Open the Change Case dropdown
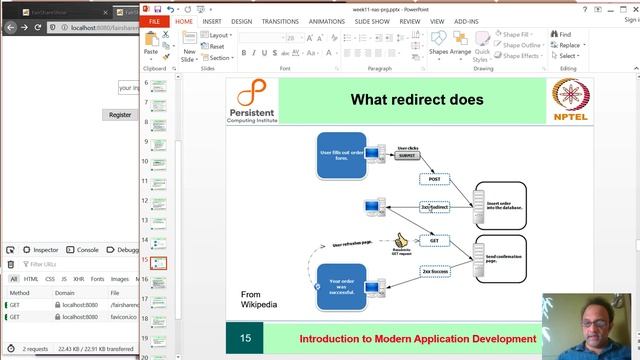640x360 pixels. coord(312,53)
